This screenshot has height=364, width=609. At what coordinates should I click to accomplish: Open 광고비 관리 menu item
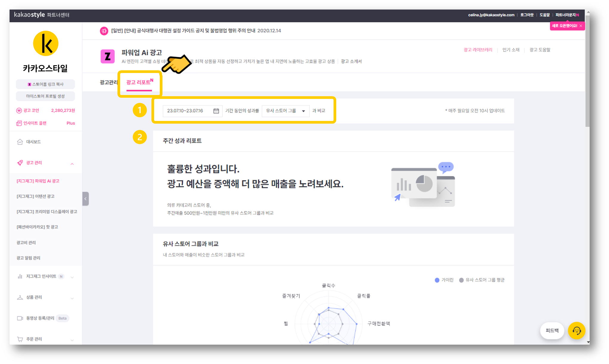tap(26, 242)
